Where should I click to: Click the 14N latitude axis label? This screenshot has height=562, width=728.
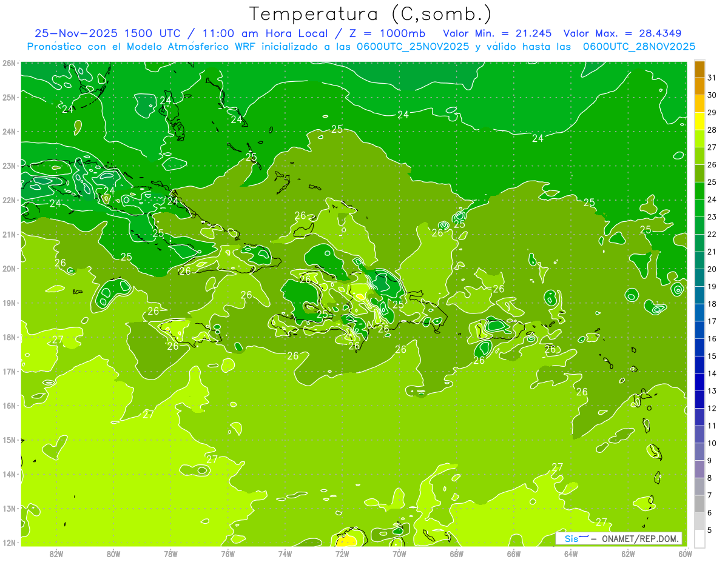point(9,474)
